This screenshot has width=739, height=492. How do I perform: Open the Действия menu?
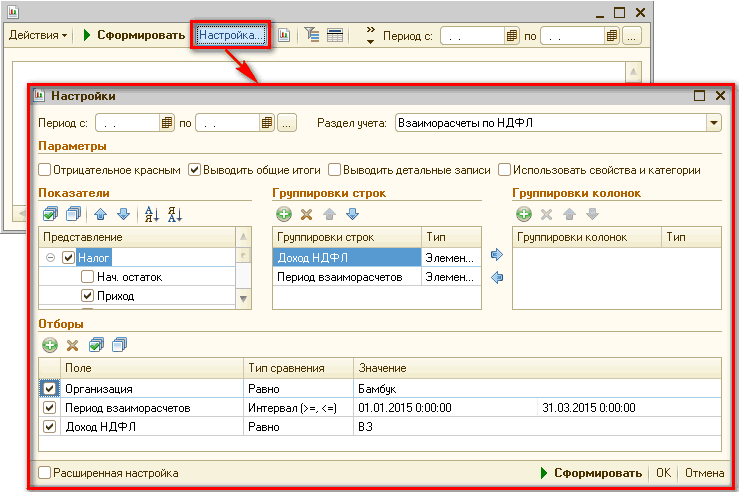point(38,35)
